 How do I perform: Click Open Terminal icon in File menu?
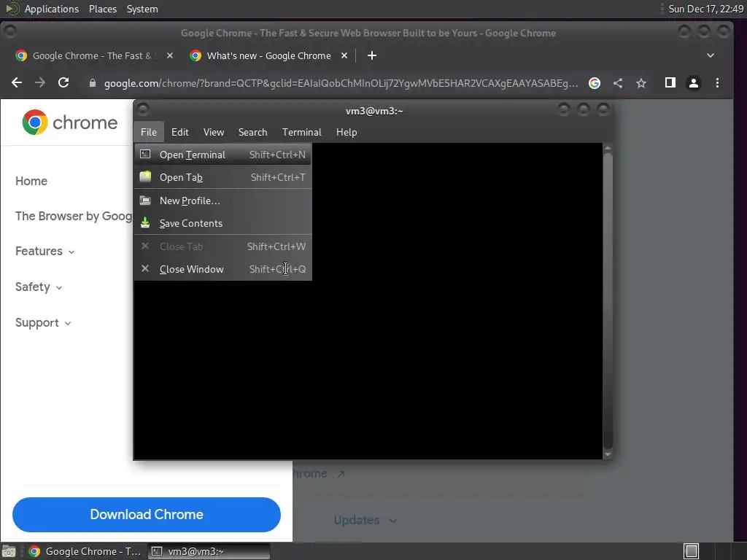pyautogui.click(x=145, y=155)
